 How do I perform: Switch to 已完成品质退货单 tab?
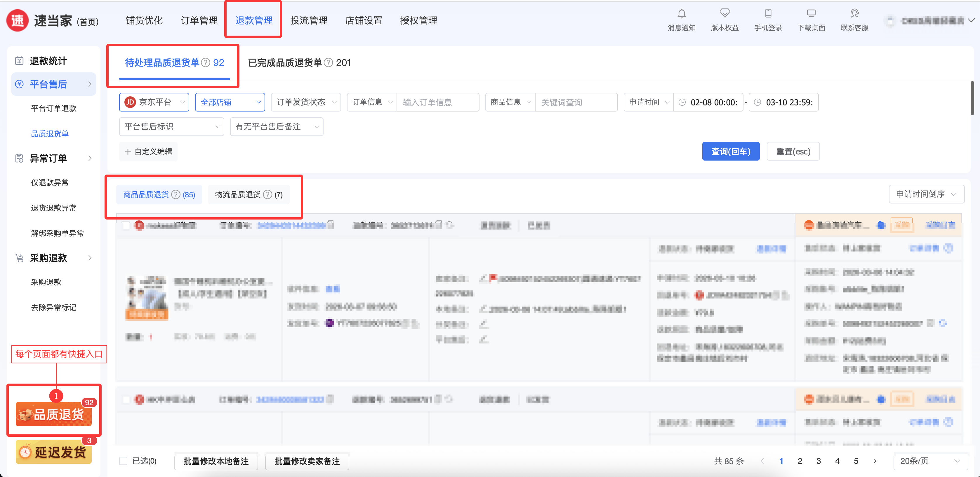pyautogui.click(x=285, y=63)
